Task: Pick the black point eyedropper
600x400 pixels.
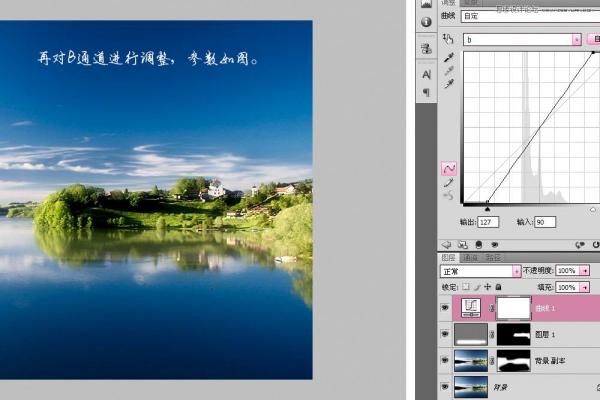Action: [448, 57]
